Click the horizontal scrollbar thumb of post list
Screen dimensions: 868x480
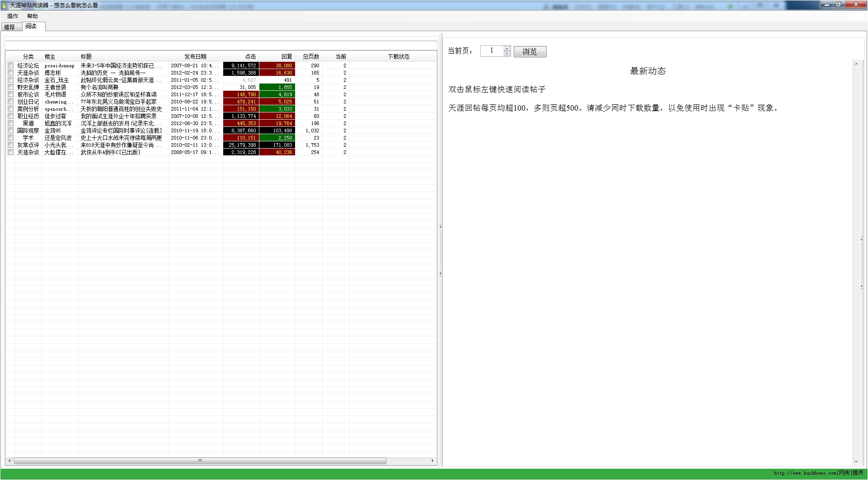tap(200, 461)
